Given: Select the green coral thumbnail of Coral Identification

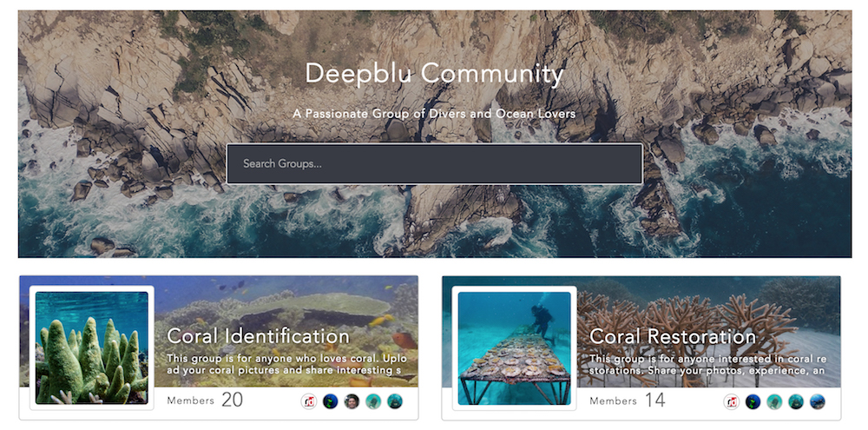Looking at the screenshot, I should point(92,348).
